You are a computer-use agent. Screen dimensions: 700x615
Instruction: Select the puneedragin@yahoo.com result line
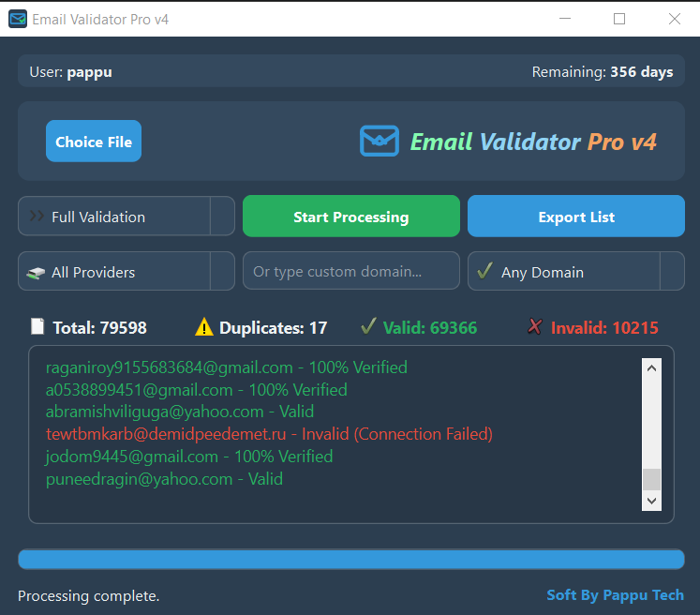pos(164,479)
